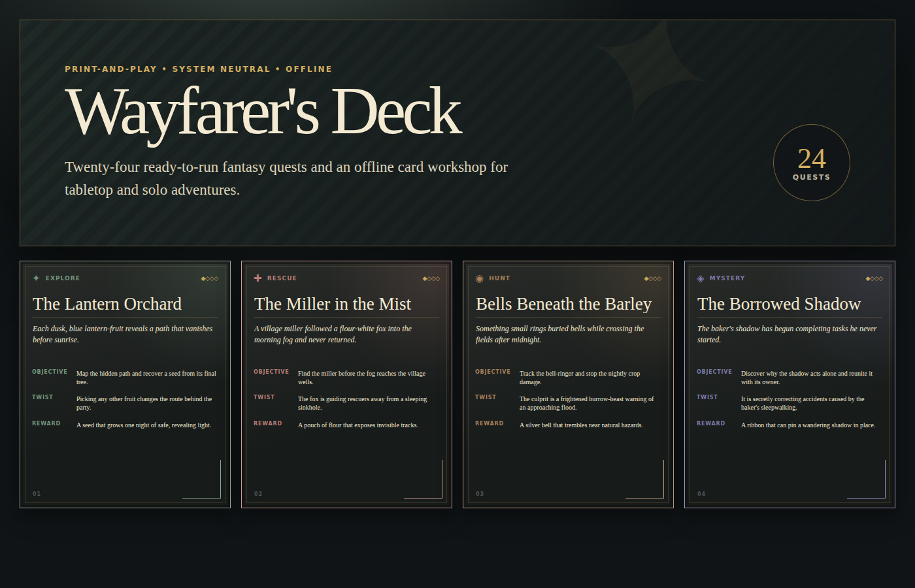The width and height of the screenshot is (915, 588).
Task: Click 'Map the hidden path and recover a seed' text
Action: coord(146,378)
